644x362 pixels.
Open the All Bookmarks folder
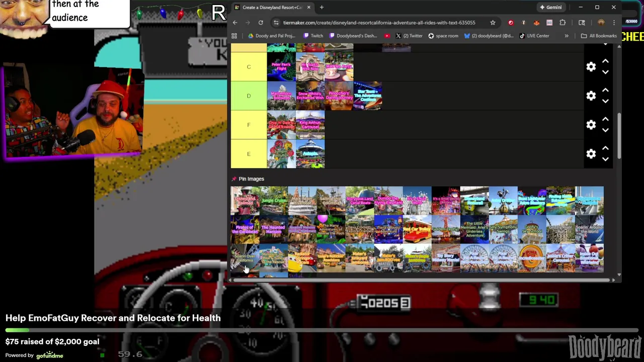(599, 36)
